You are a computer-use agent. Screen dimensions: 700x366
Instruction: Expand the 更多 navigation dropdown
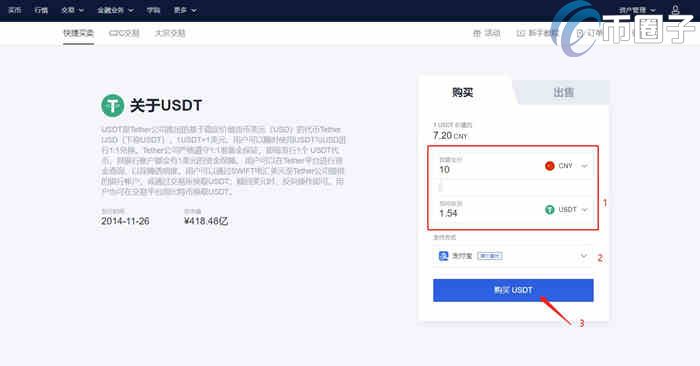point(185,10)
